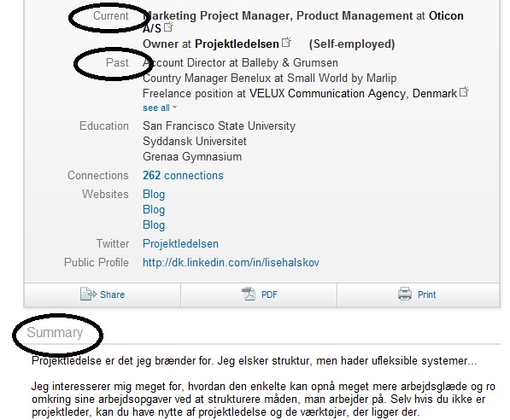Open the second Blog website link
Image resolution: width=510 pixels, height=420 pixels.
click(x=154, y=209)
